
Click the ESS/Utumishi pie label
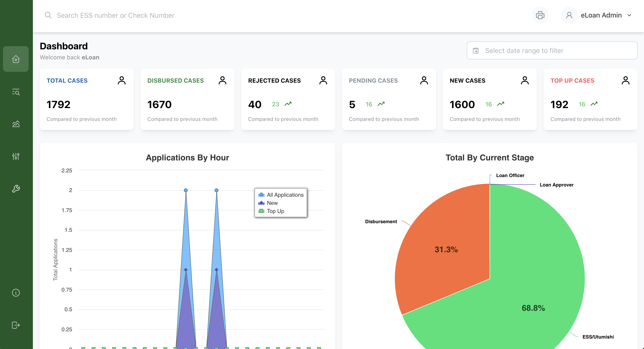(598, 337)
